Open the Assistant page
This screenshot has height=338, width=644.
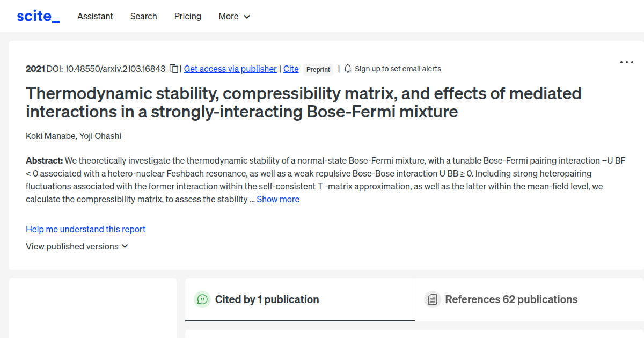[x=95, y=17]
